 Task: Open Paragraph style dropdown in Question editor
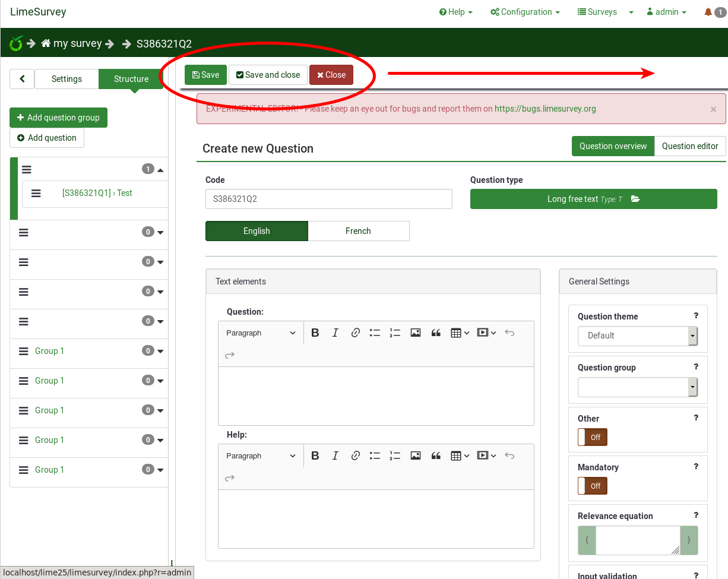tap(261, 333)
